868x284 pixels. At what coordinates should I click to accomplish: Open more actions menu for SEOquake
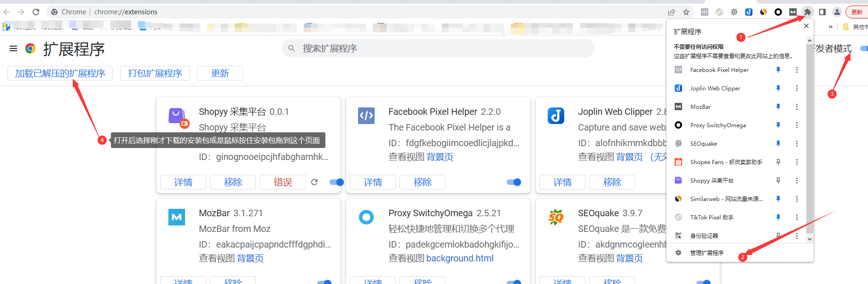tap(797, 144)
